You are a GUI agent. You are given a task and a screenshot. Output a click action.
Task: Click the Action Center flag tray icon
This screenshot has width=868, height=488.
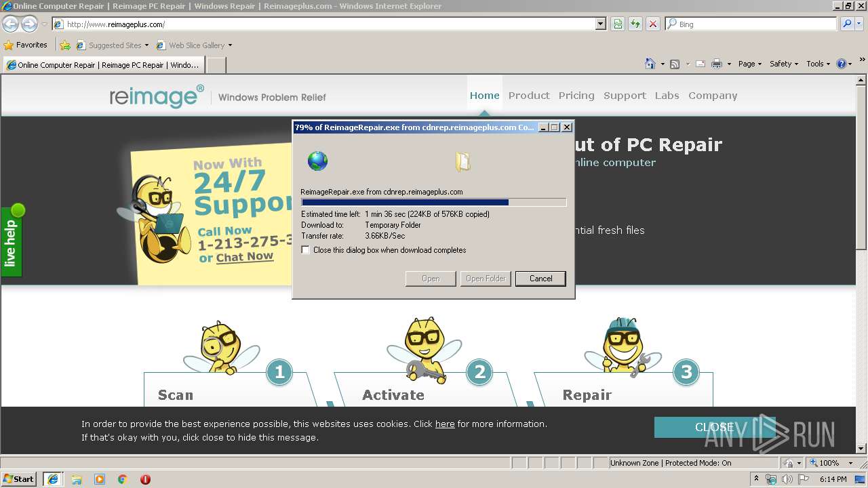click(x=804, y=479)
